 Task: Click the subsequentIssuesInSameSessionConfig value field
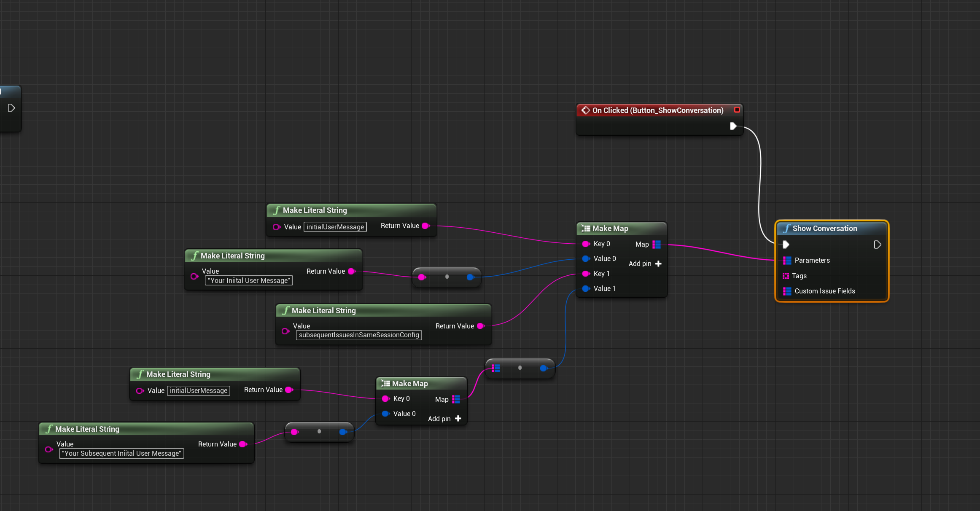(359, 335)
